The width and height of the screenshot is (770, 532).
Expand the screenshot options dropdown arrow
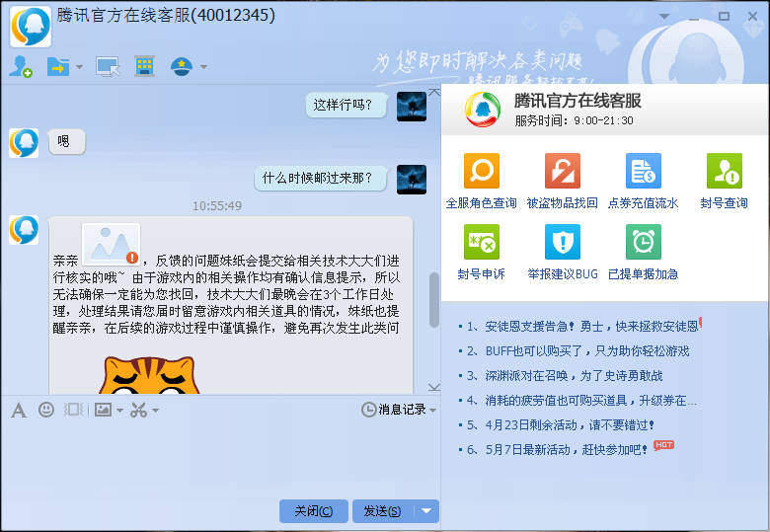(x=155, y=410)
